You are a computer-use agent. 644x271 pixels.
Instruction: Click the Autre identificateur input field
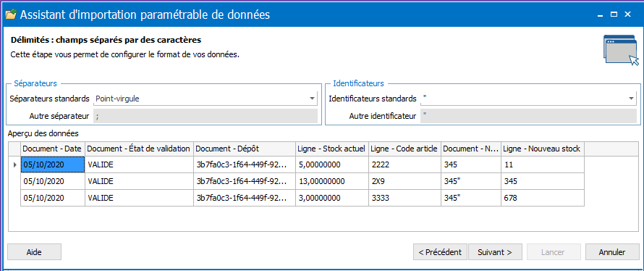pyautogui.click(x=529, y=116)
